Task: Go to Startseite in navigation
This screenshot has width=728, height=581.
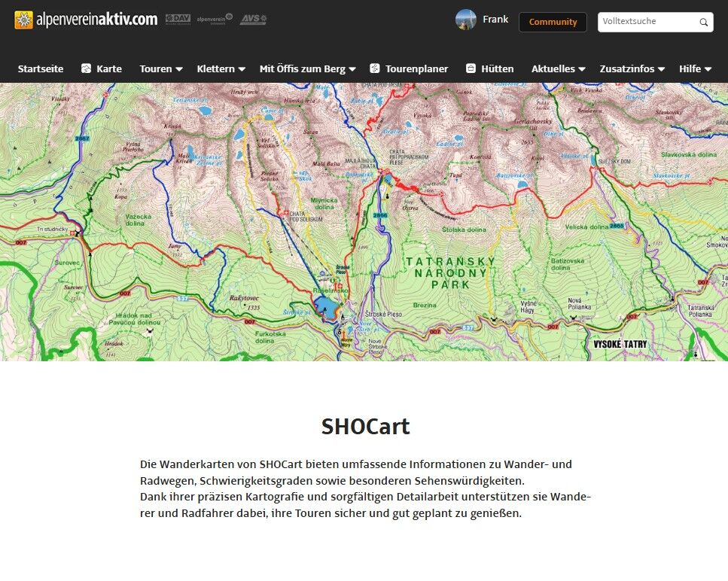Action: [41, 68]
